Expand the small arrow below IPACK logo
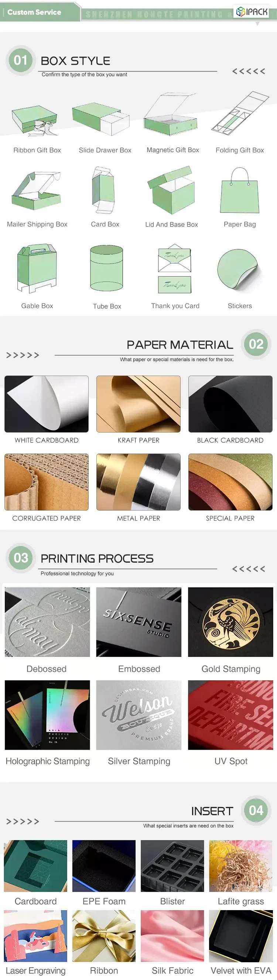277x980 pixels. click(257, 24)
